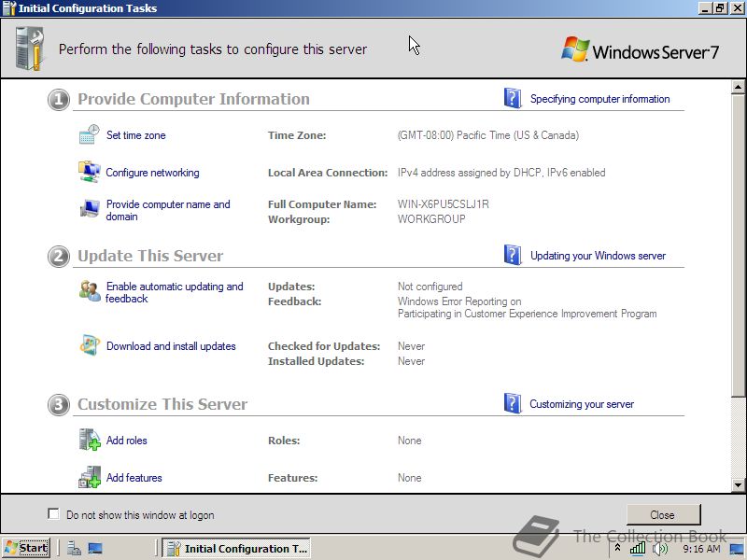Screen dimensions: 747x560
Task: Click help book icon beside Updating your Windows server
Action: (x=513, y=255)
